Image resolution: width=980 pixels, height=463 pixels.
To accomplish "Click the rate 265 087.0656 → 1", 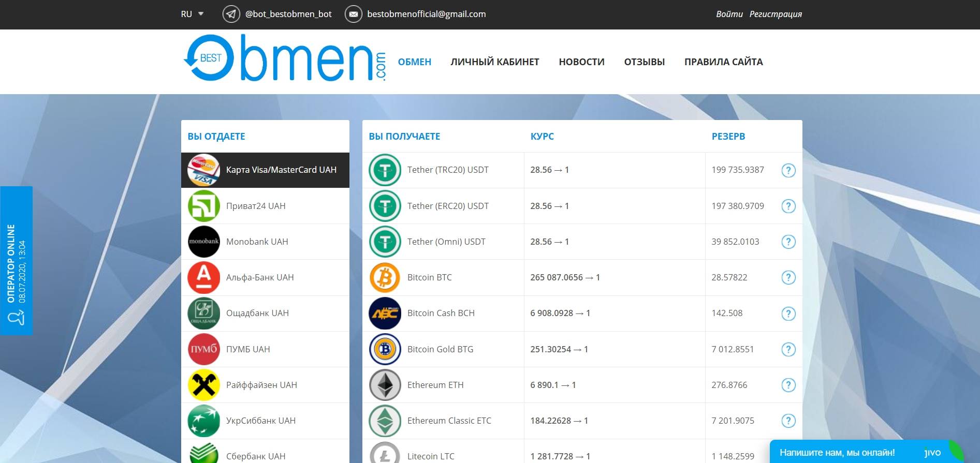I will [565, 277].
